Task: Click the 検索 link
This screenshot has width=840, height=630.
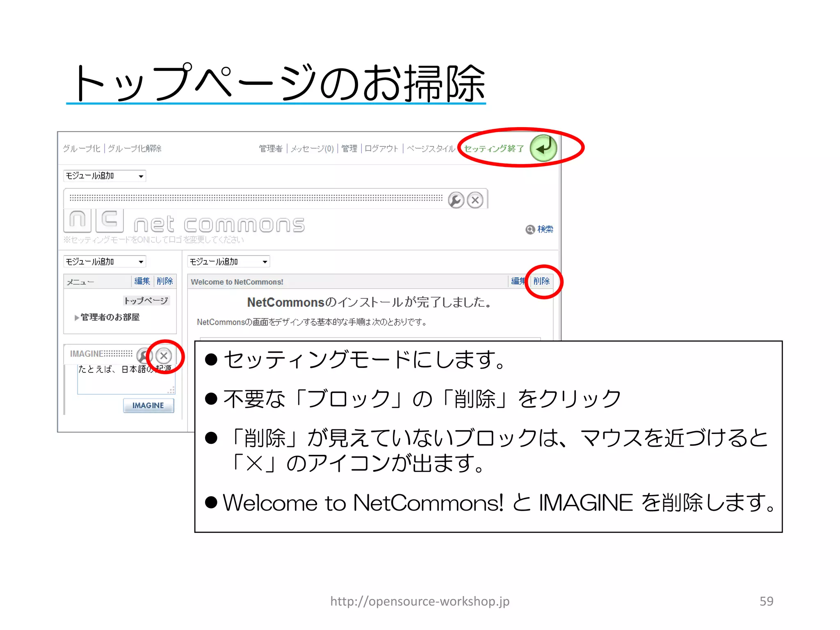Action: [545, 229]
